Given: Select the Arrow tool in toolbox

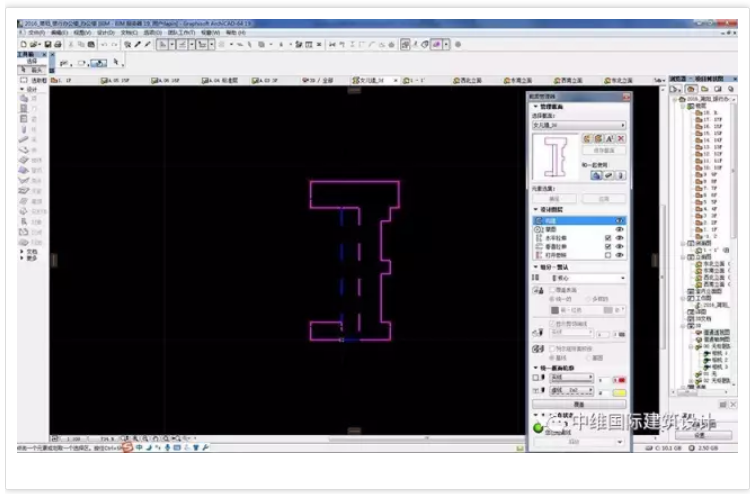Looking at the screenshot, I should [x=32, y=69].
